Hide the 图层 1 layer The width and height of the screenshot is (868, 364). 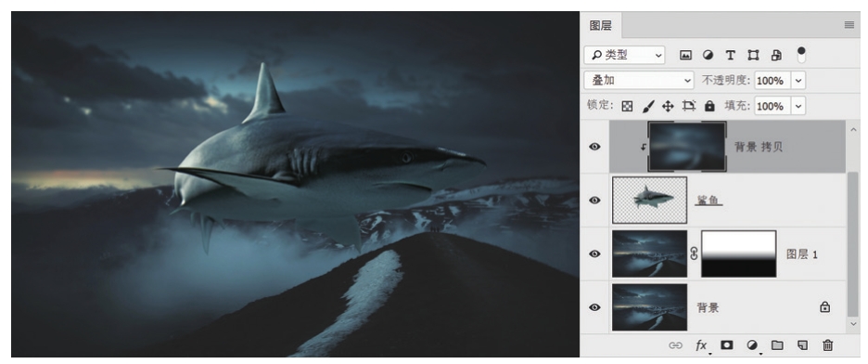click(594, 253)
